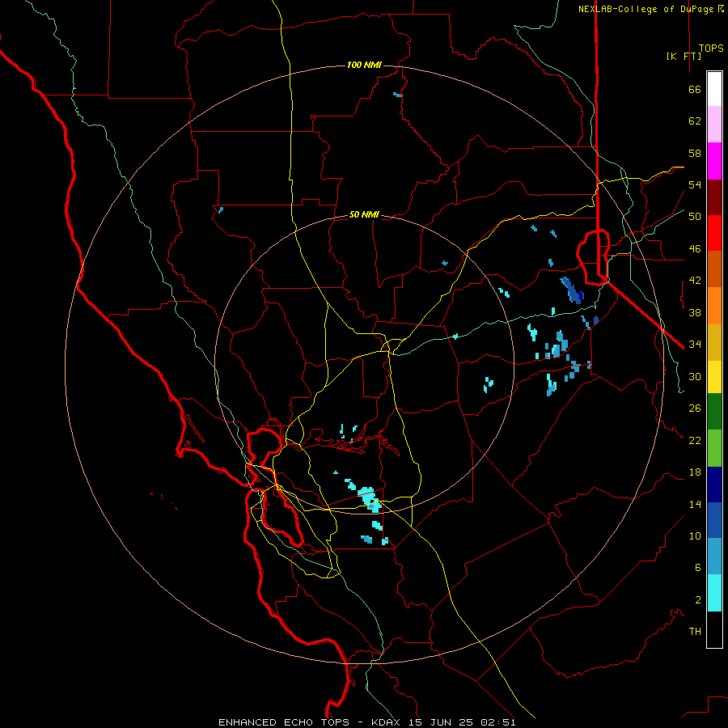This screenshot has height=728, width=728.
Task: Click the teal blue swatch between 10 and 6
Action: 714,557
